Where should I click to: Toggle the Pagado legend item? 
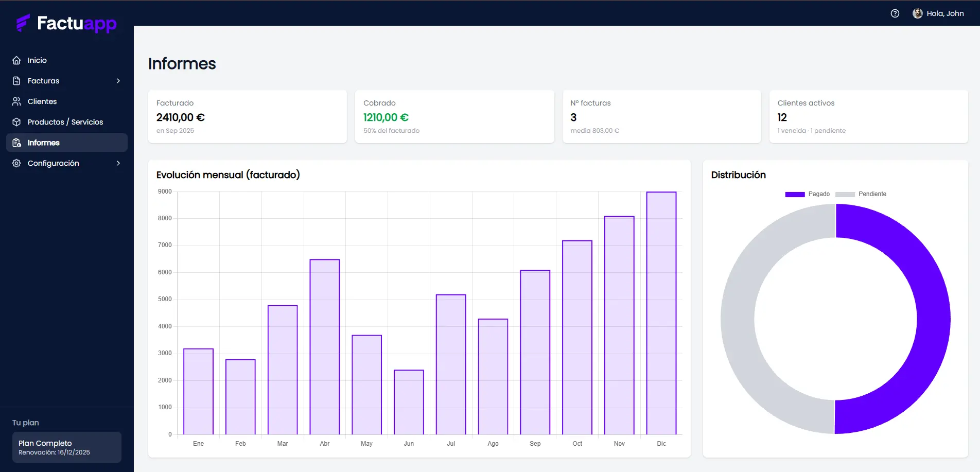(x=807, y=194)
